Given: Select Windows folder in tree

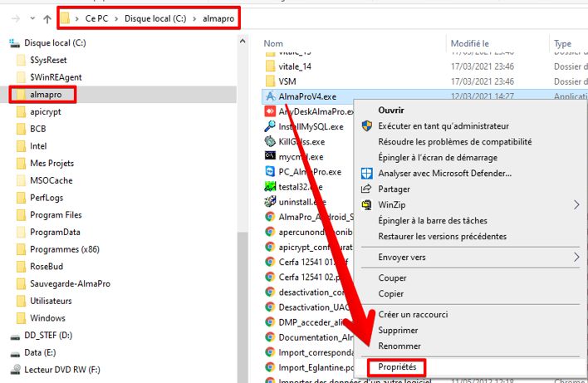Looking at the screenshot, I should coord(47,318).
